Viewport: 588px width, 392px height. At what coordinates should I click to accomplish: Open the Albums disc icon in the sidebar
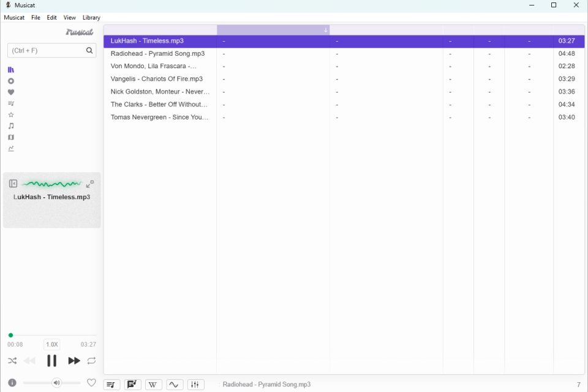click(11, 81)
